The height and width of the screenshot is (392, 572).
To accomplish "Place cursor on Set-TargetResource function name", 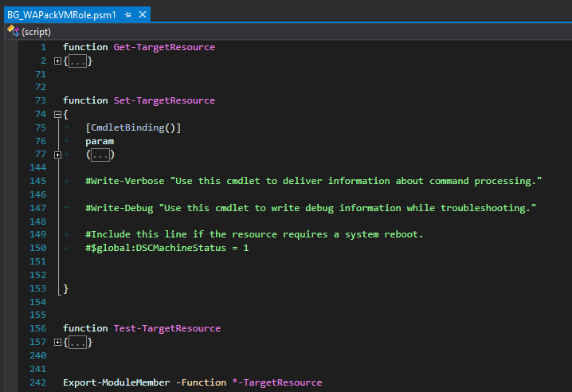I will point(164,100).
